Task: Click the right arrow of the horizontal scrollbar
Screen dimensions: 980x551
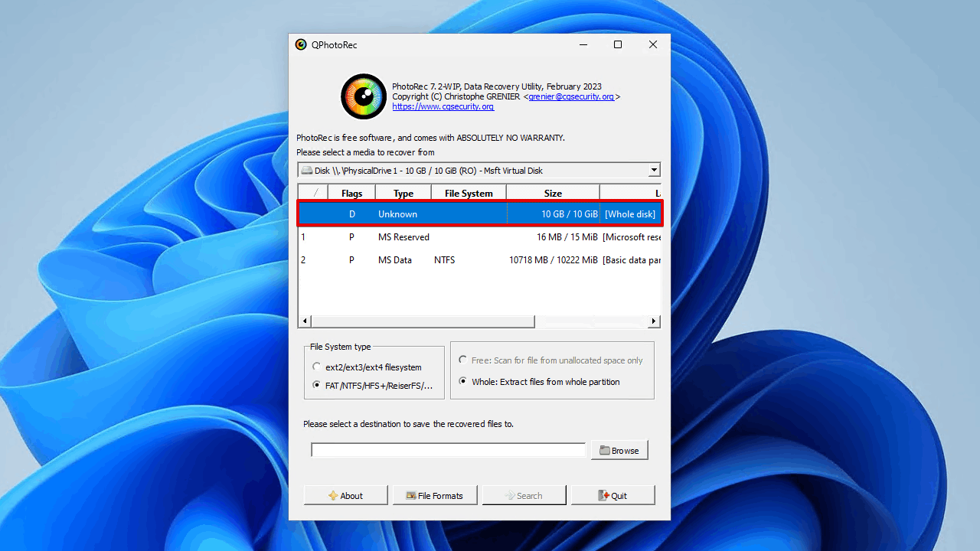Action: 653,321
